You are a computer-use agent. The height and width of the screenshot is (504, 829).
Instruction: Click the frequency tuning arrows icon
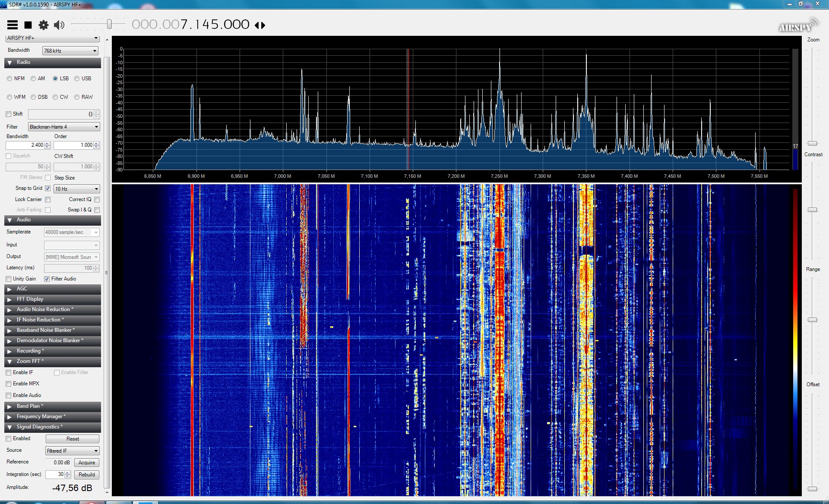pyautogui.click(x=260, y=25)
